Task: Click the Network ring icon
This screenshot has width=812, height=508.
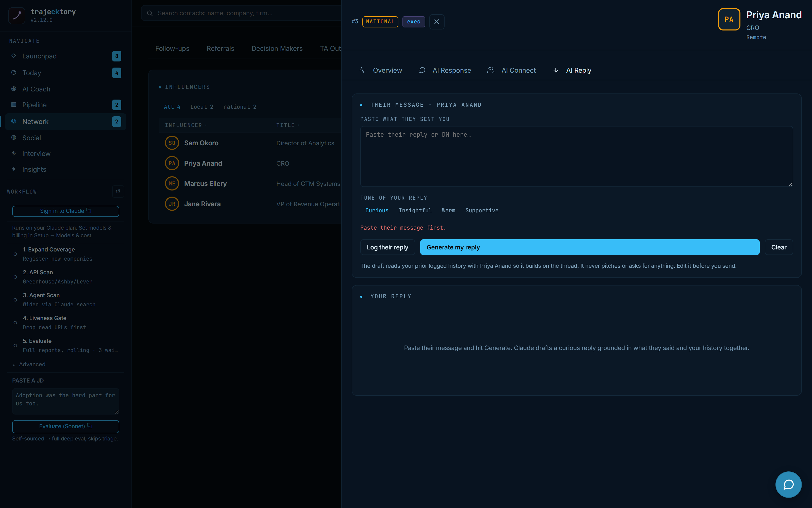Action: (x=14, y=121)
